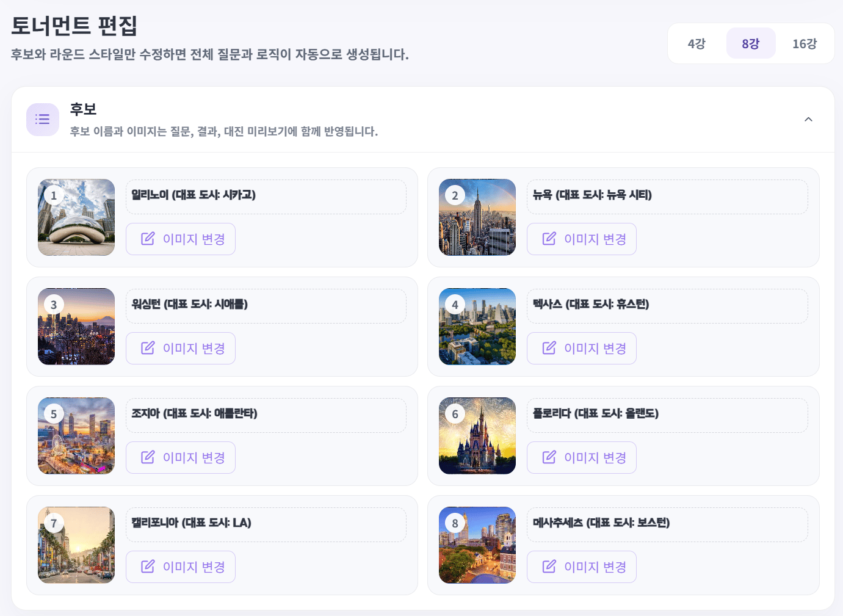
Task: Edit the 일리노이 (대표 도시: 시카고) name field
Action: (x=266, y=197)
